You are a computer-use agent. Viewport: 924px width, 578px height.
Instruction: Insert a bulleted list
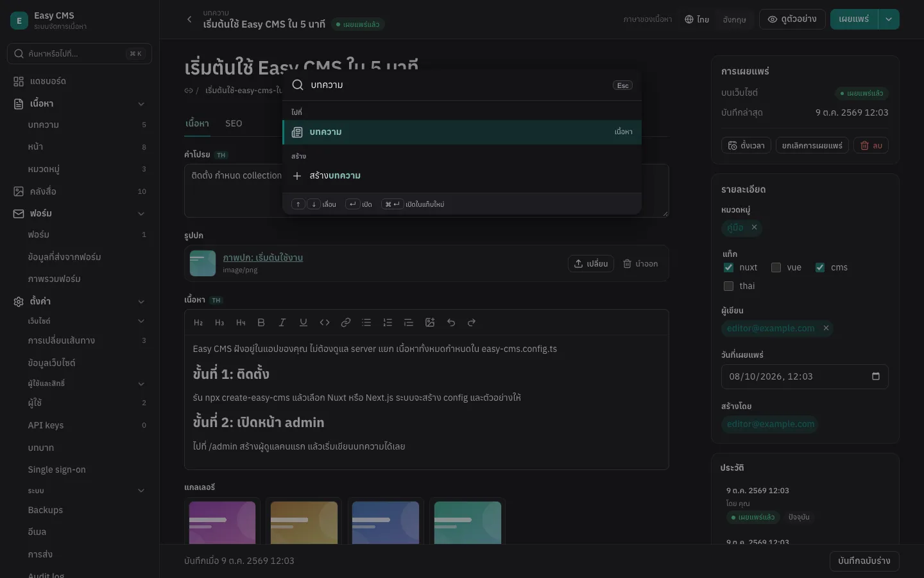point(366,322)
